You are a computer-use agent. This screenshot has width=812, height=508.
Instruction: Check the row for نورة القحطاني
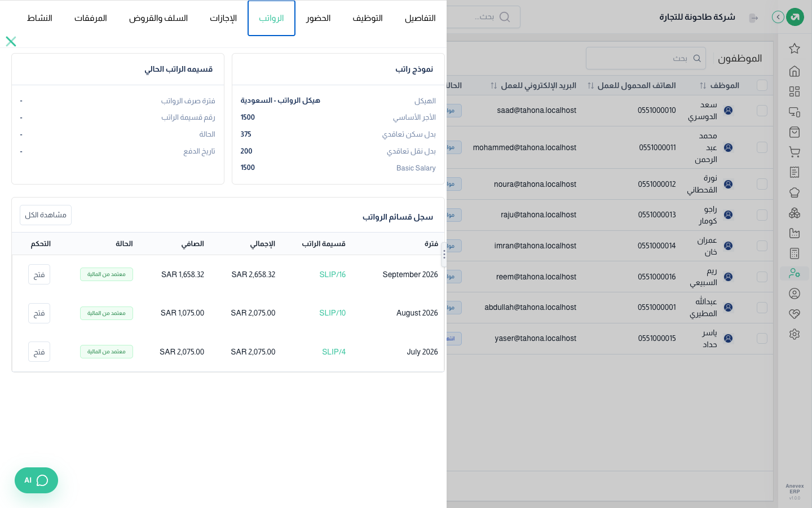(762, 184)
